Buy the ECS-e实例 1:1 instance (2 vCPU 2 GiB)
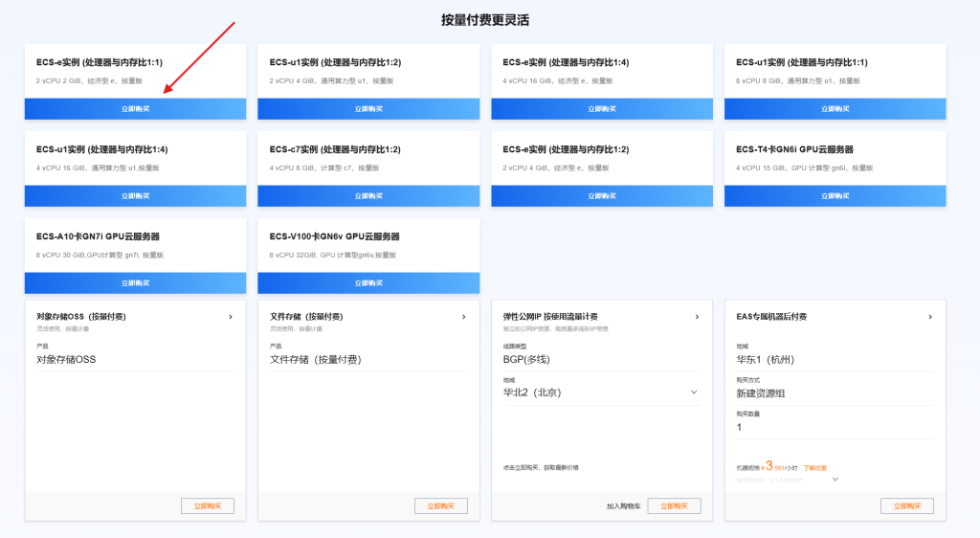Screen dimensions: 980x538 (135, 109)
